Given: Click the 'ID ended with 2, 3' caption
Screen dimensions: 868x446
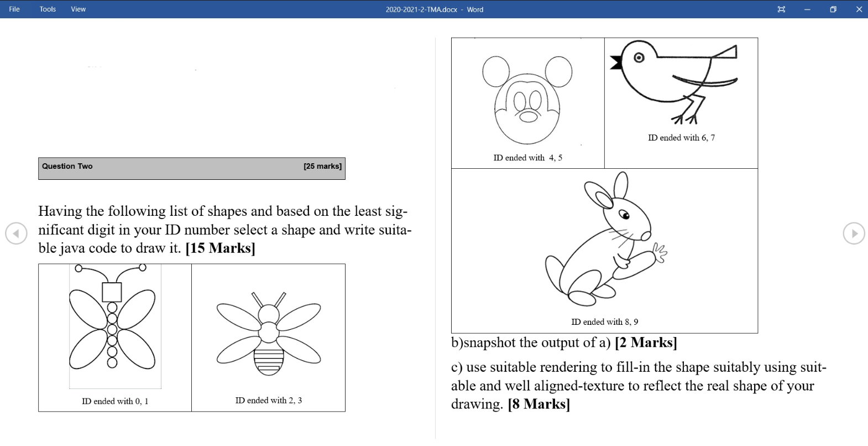Looking at the screenshot, I should click(x=269, y=400).
